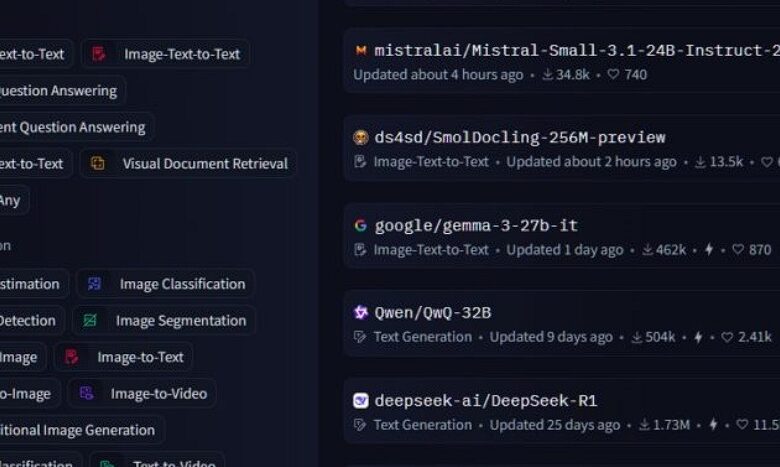This screenshot has height=467, width=780.
Task: Click the task icon in the gemma-3-27b-it row
Action: [x=360, y=250]
